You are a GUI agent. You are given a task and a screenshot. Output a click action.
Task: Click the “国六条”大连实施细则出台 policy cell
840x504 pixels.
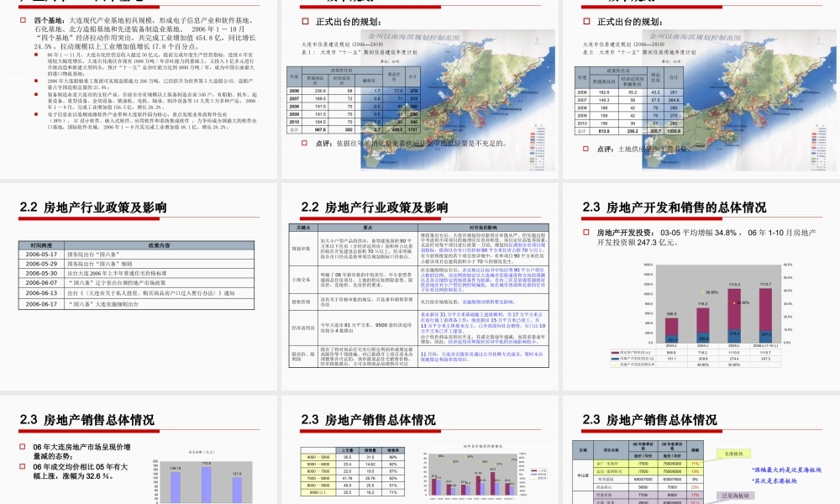159,304
